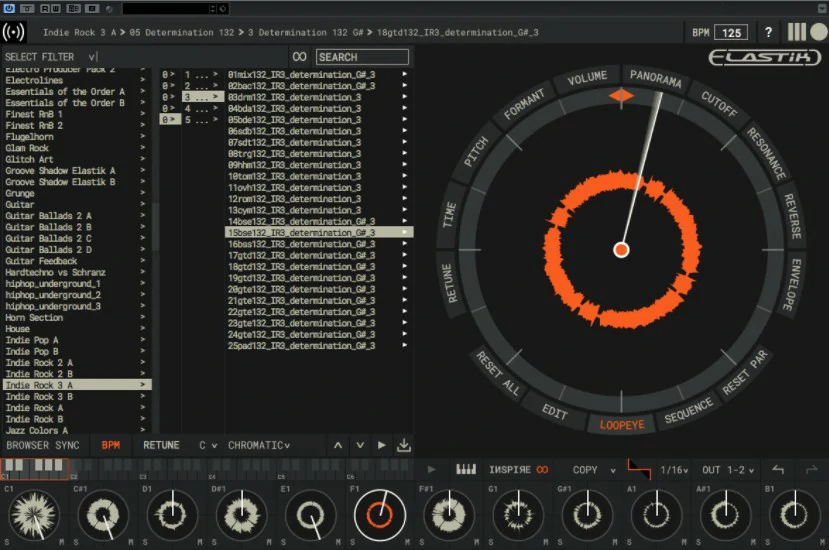The width and height of the screenshot is (829, 550).
Task: Expand the Horn Section library arrow
Action: tap(143, 317)
